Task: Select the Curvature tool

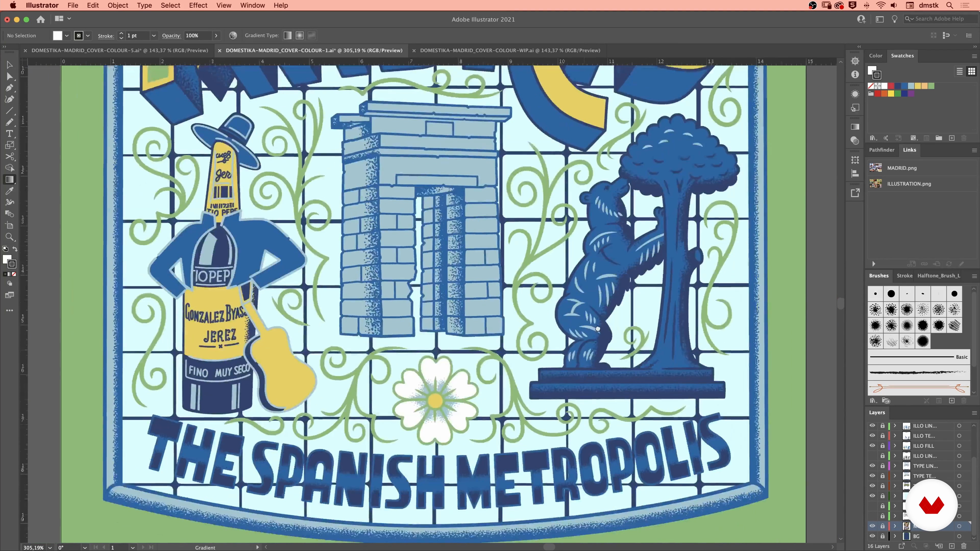Action: click(x=9, y=99)
